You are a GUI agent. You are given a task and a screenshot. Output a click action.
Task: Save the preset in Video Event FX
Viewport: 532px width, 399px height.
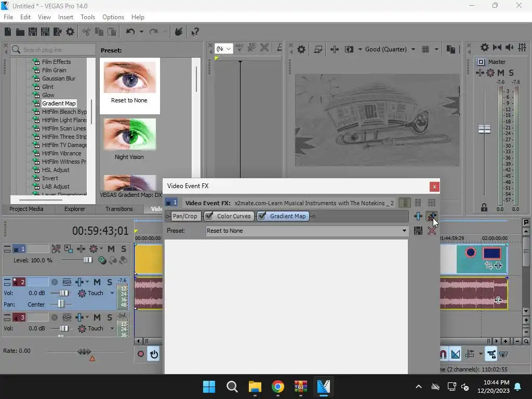[x=418, y=231]
